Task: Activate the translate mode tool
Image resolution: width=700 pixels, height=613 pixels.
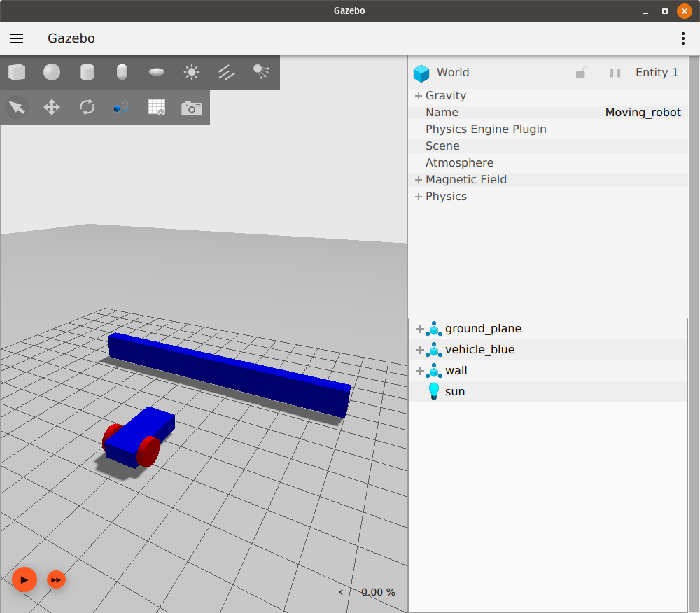Action: pyautogui.click(x=52, y=107)
